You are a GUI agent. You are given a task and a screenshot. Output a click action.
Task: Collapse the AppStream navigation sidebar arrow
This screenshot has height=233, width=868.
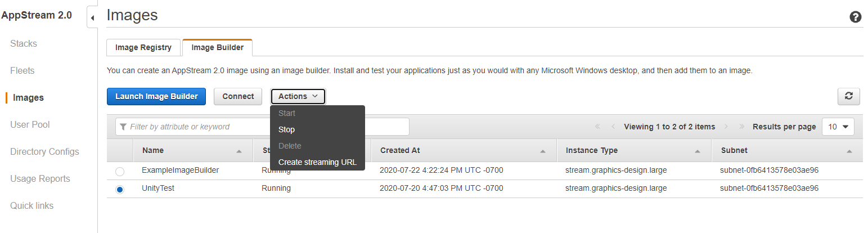(x=92, y=18)
